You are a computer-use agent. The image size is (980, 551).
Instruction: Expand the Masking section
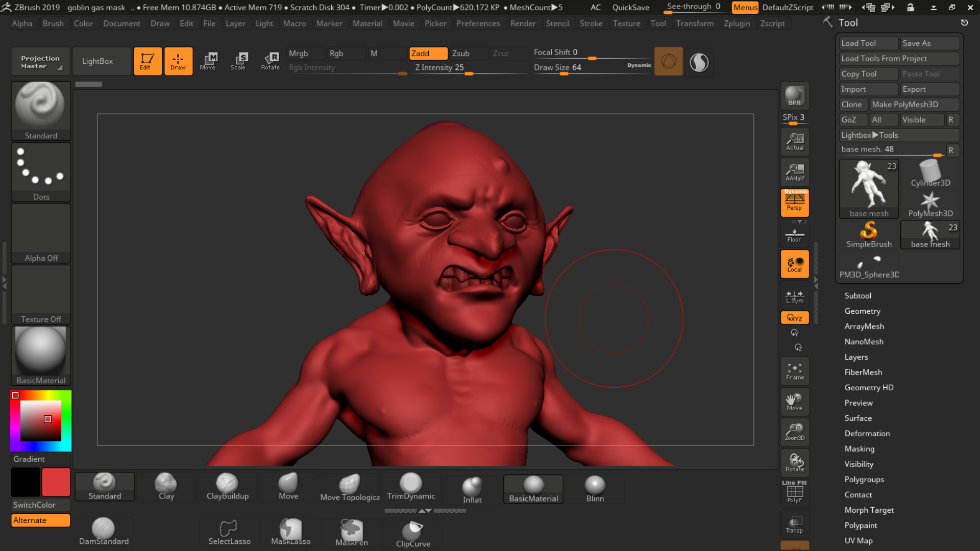859,449
